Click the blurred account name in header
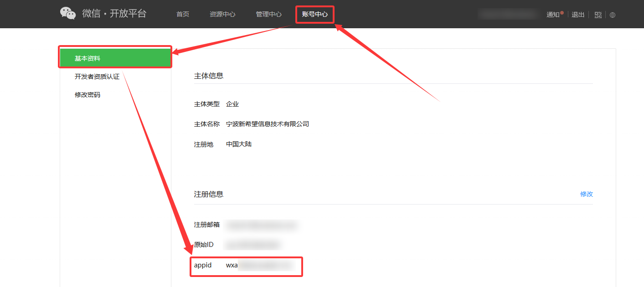Screen dimensions: 644x287 (508, 15)
